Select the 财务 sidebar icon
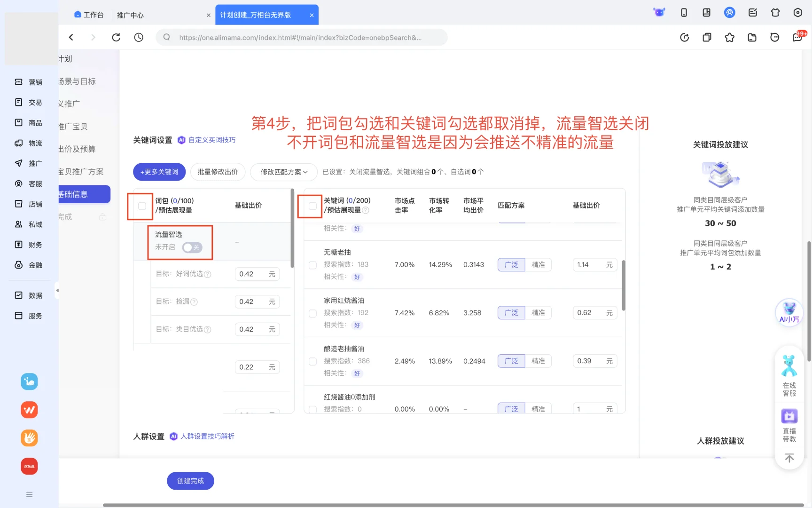This screenshot has height=508, width=812. point(18,245)
